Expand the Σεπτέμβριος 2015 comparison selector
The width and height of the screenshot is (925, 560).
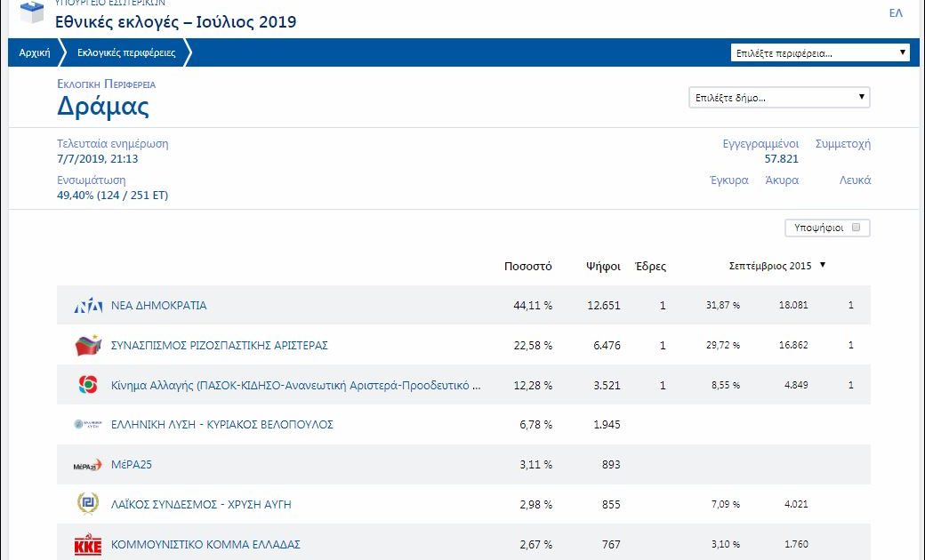(777, 266)
